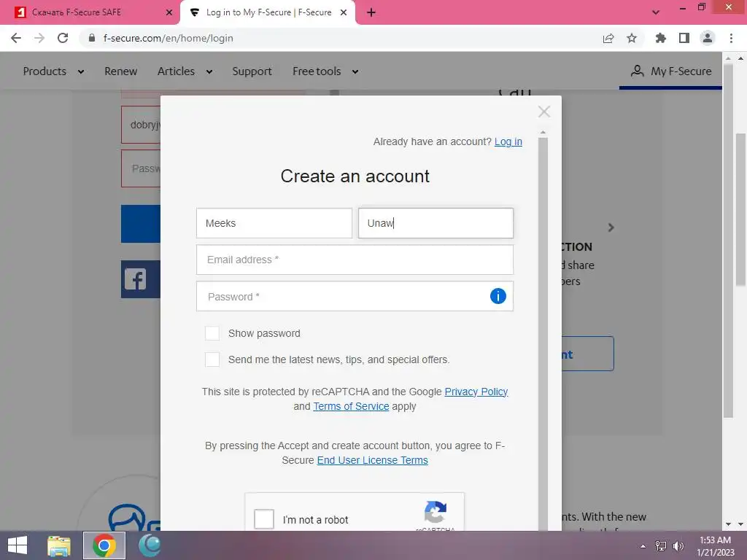Close the Скачать F-Secure SAFE tab
This screenshot has height=560, width=747.
[169, 12]
